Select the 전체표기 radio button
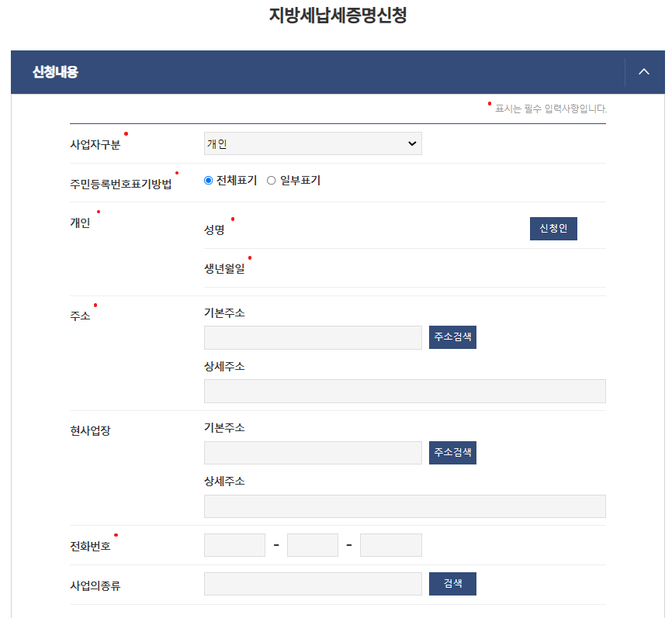 (x=208, y=181)
